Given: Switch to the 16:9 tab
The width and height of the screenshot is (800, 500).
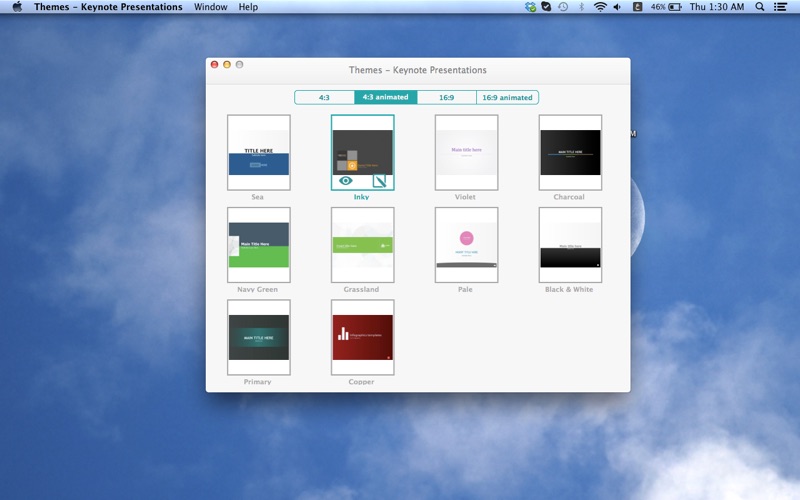Looking at the screenshot, I should click(x=446, y=97).
